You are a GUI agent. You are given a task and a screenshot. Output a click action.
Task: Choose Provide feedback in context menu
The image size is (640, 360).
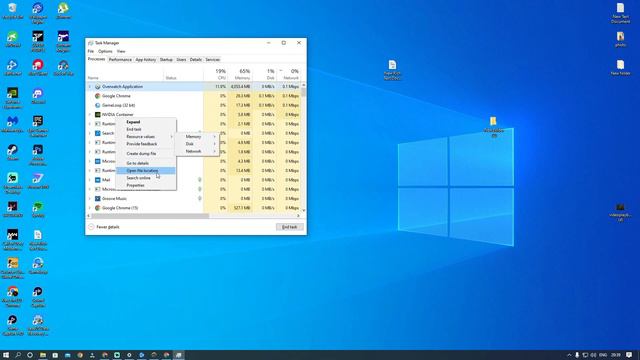click(x=146, y=144)
